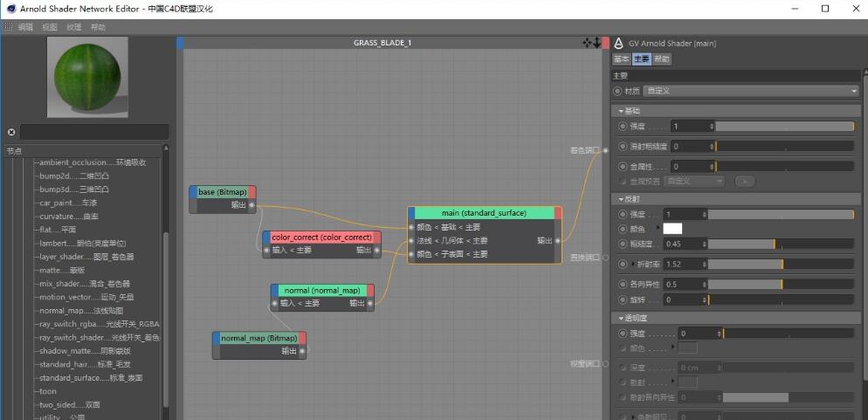Click the 输出 port on main (standard_surface) node
The image size is (868, 420).
(x=557, y=241)
